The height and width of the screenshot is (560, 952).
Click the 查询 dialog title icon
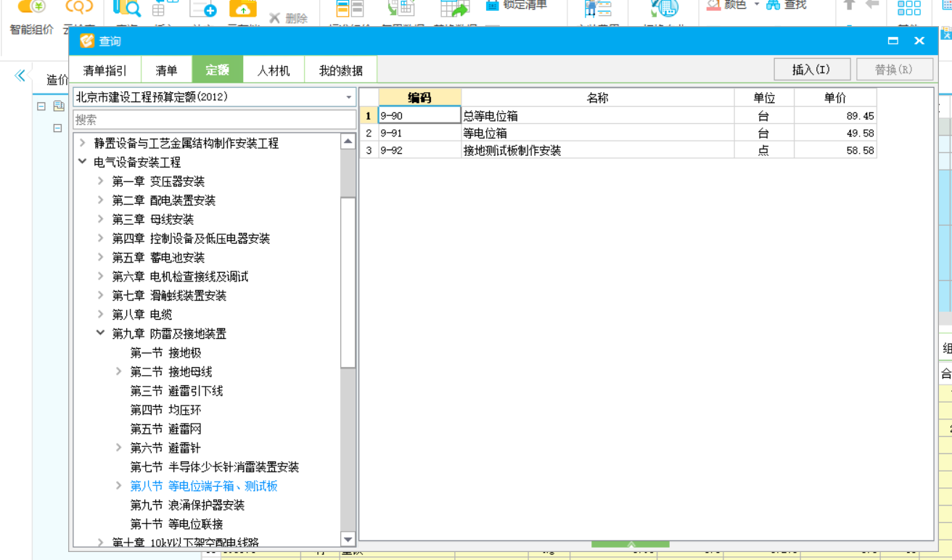pos(87,41)
